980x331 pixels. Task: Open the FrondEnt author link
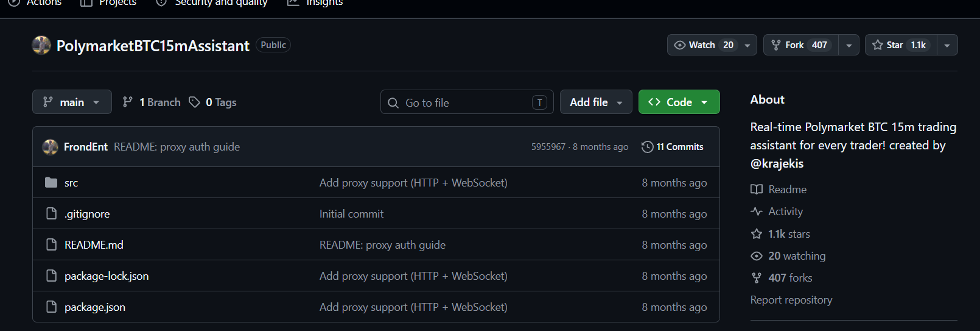[x=86, y=147]
